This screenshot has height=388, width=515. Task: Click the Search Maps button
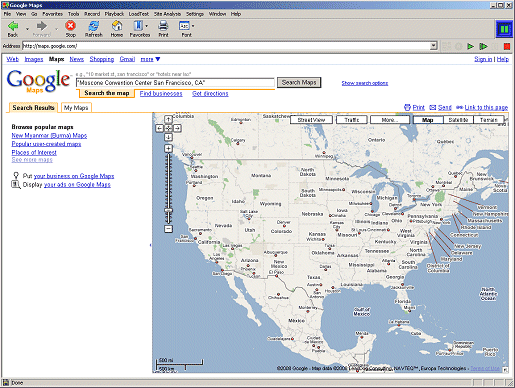(299, 82)
